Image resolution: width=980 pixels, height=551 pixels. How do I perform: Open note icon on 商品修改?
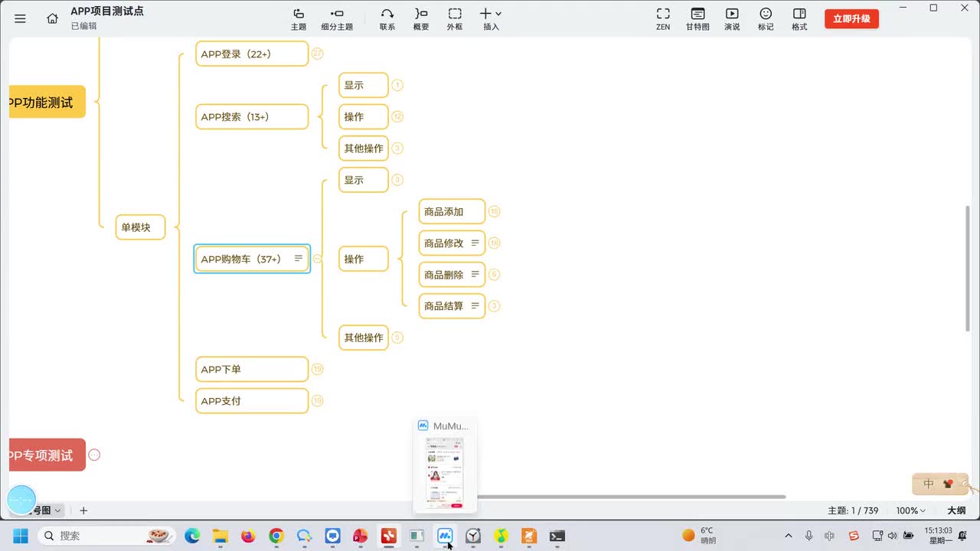[x=475, y=243]
